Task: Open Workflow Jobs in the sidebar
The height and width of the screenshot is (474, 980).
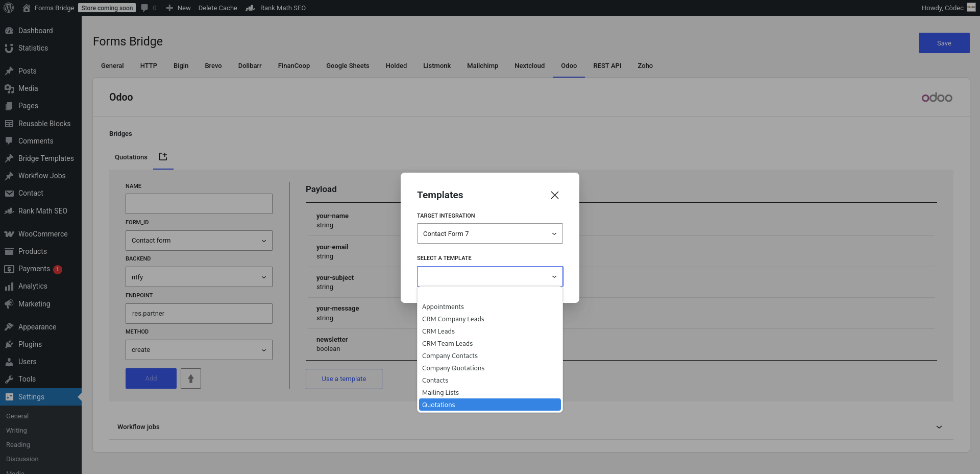Action: click(41, 176)
